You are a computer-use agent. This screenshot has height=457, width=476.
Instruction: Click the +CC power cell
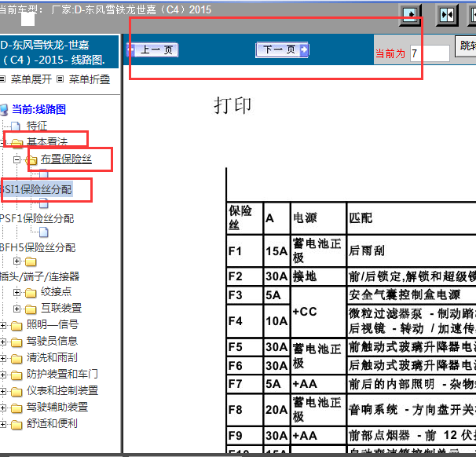[x=318, y=312]
